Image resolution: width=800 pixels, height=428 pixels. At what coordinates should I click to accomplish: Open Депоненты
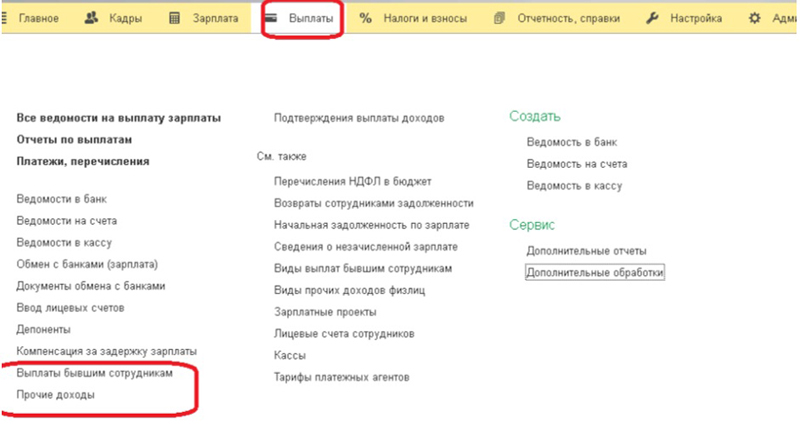click(x=43, y=330)
